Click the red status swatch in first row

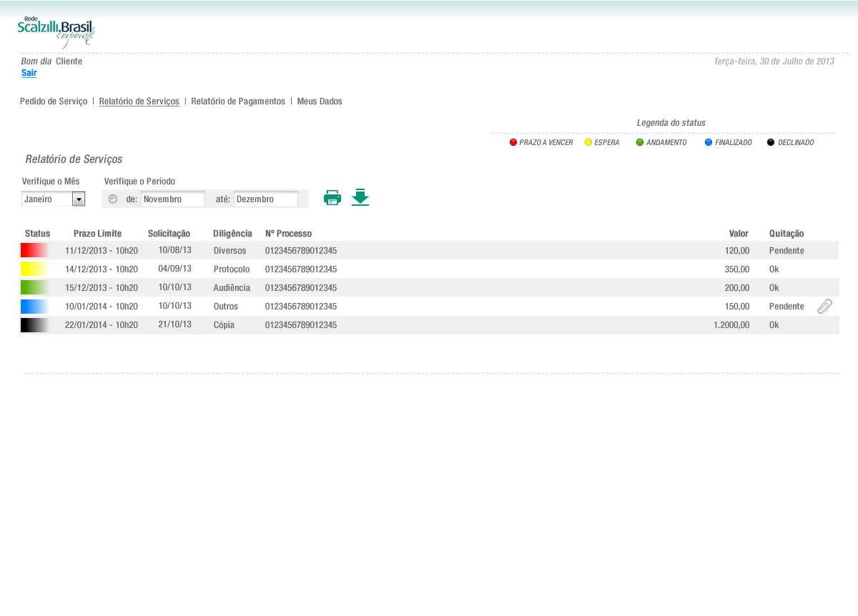pyautogui.click(x=34, y=250)
